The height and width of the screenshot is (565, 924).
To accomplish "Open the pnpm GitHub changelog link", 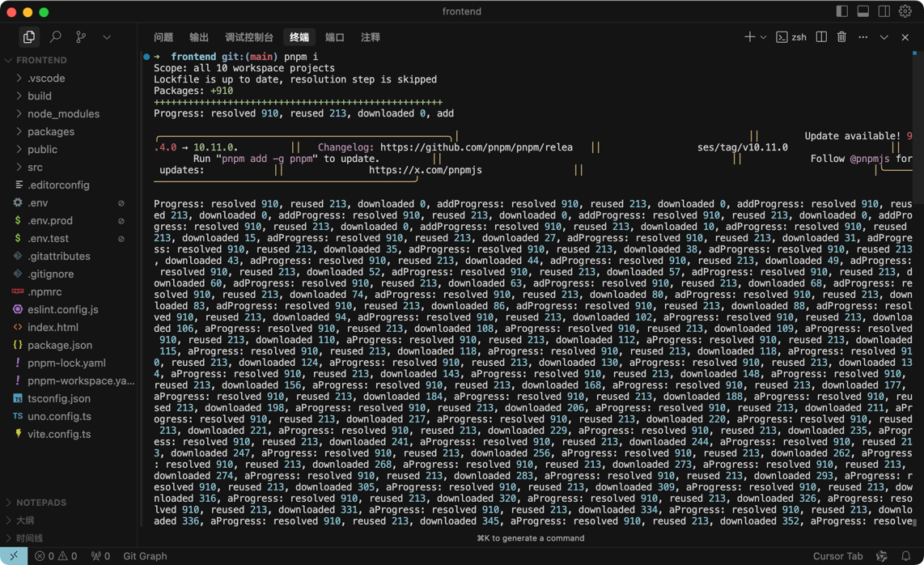I will [x=476, y=148].
